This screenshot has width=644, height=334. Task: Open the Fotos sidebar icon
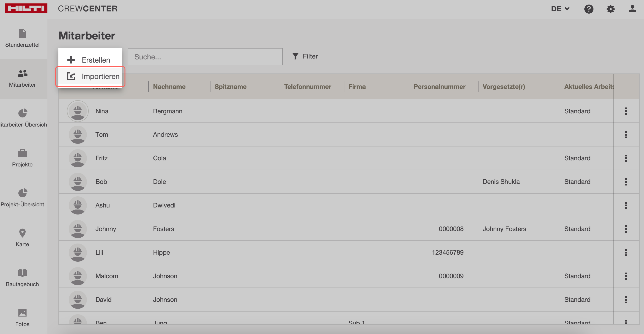pyautogui.click(x=22, y=313)
